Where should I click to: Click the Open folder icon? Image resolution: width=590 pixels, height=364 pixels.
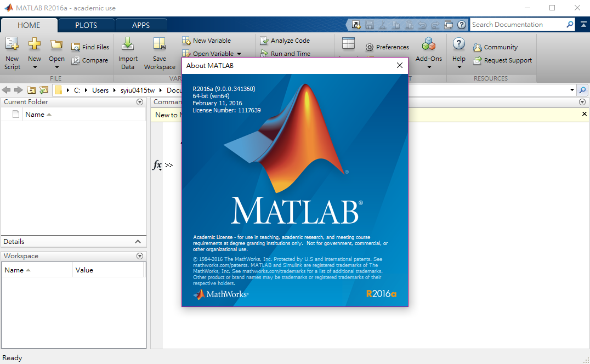[56, 44]
